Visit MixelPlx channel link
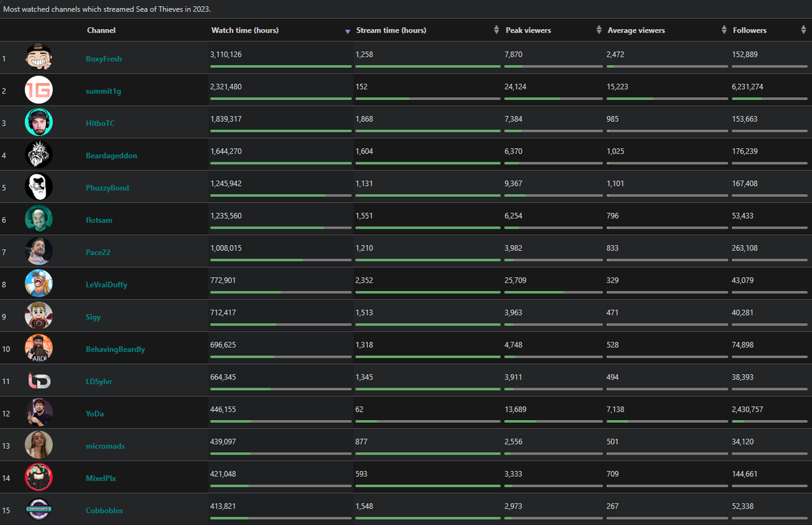 [101, 478]
